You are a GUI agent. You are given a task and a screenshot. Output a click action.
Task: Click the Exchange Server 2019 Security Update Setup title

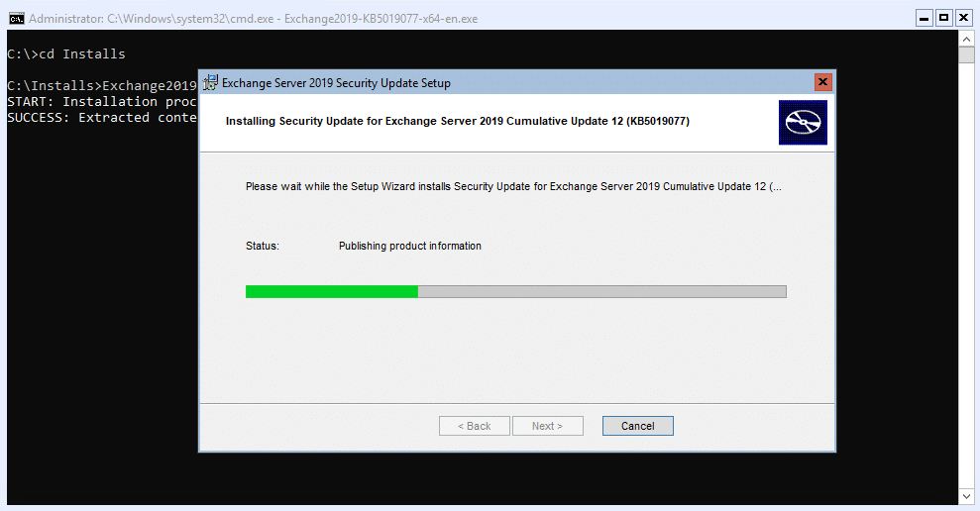[x=336, y=83]
